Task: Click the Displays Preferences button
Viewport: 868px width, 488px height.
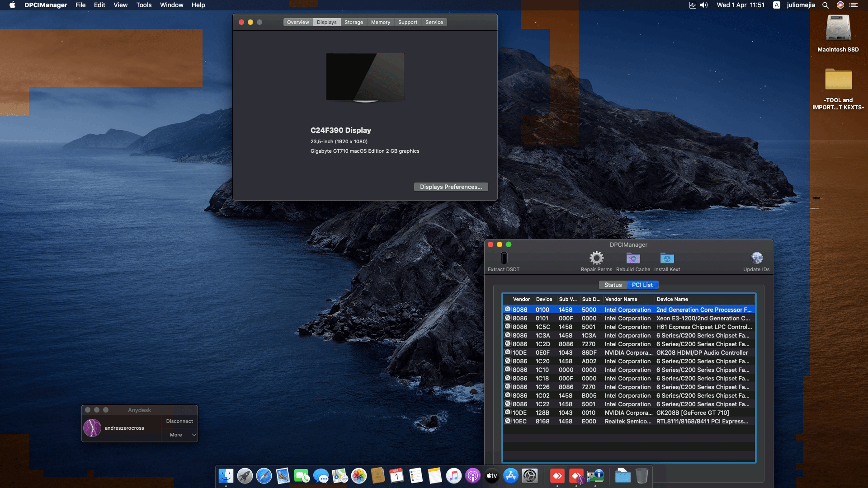Action: pyautogui.click(x=450, y=187)
